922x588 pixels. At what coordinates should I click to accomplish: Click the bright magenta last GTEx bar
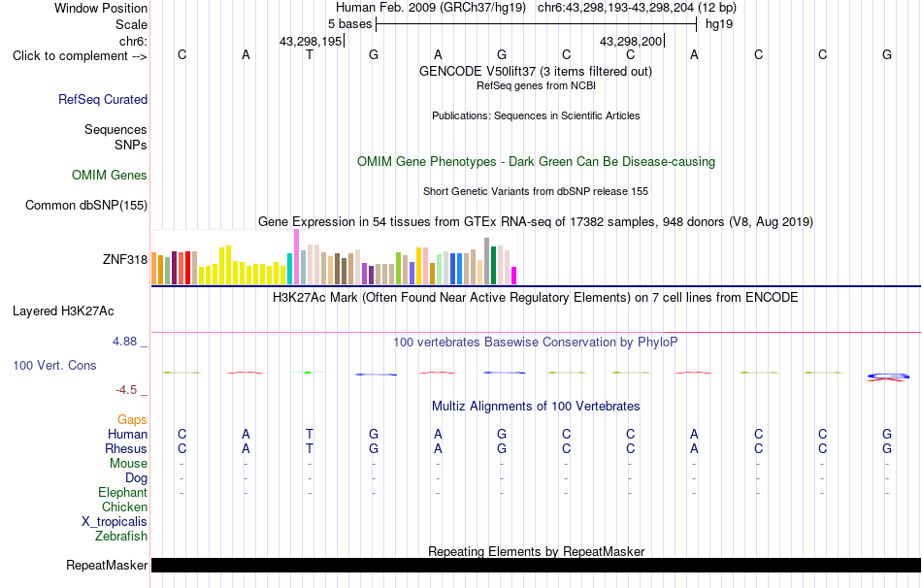click(514, 276)
